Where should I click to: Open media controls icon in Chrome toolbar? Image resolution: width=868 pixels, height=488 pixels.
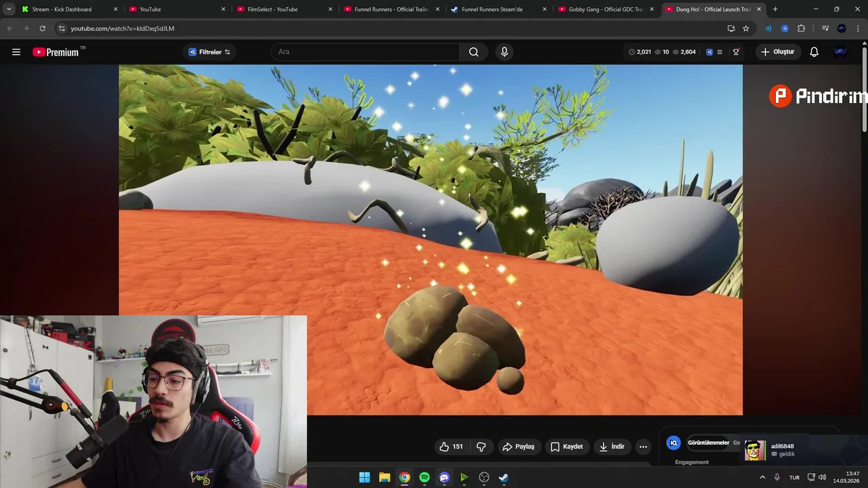click(x=825, y=28)
